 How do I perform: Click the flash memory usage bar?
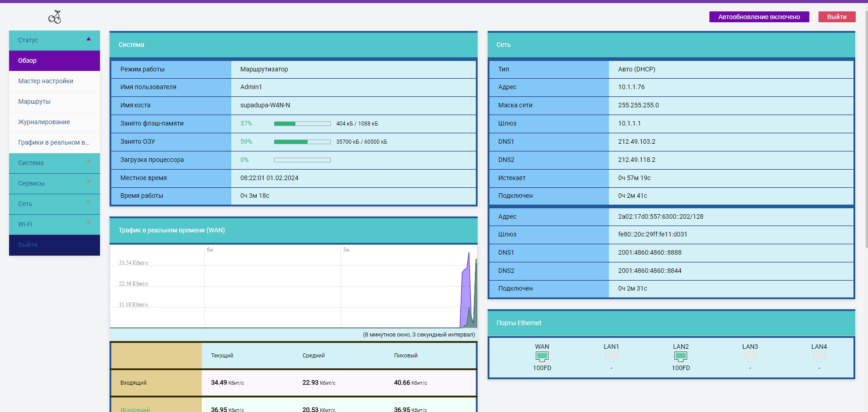pyautogui.click(x=302, y=124)
